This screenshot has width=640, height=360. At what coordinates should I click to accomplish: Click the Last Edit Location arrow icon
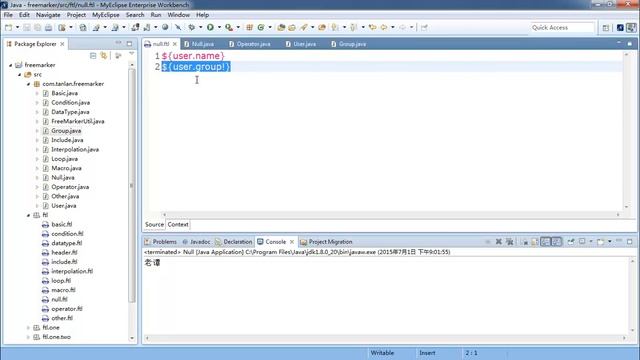tap(372, 27)
